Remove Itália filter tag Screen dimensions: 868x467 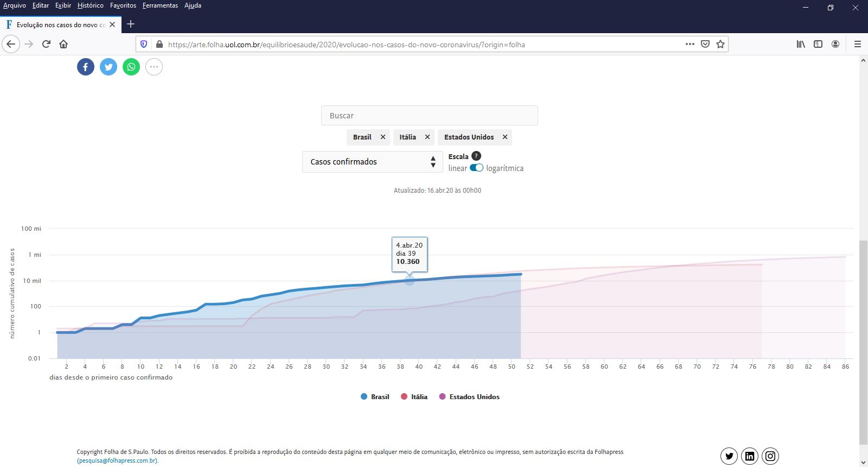[x=427, y=137]
